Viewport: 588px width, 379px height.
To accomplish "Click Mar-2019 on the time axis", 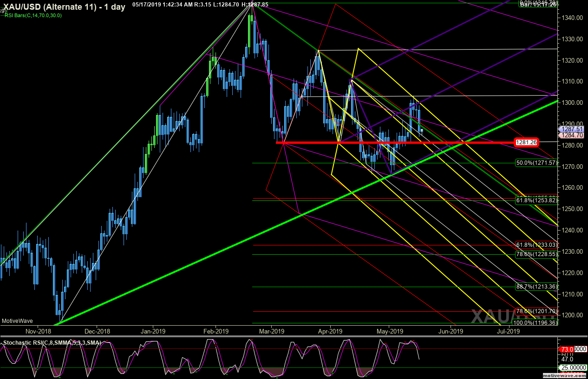I will [271, 331].
